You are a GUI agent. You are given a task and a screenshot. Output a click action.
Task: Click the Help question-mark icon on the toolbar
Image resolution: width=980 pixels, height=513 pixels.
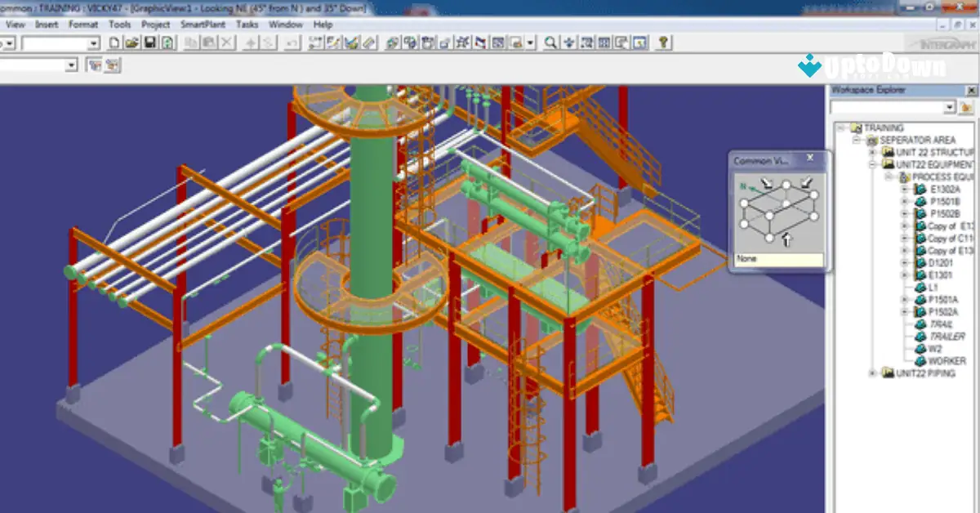click(x=664, y=41)
